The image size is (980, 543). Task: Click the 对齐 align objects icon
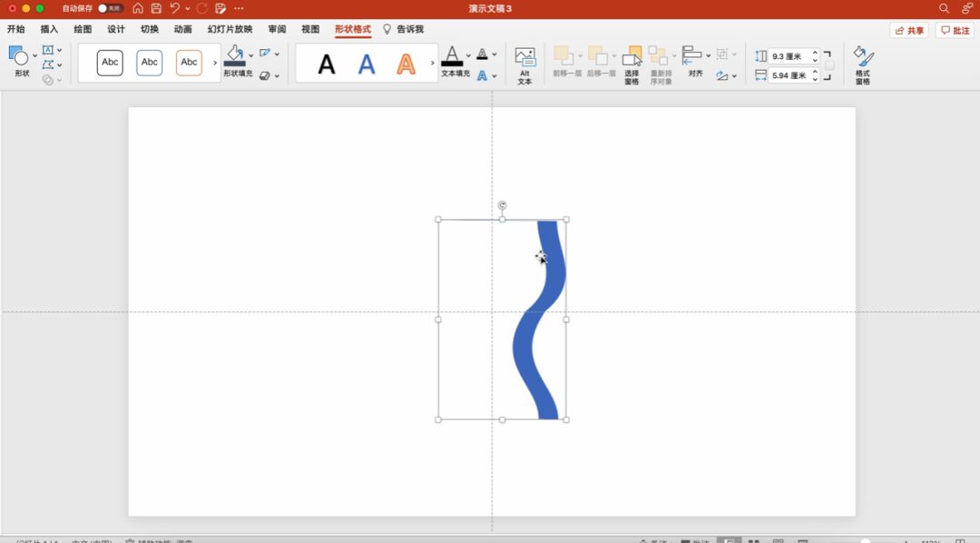point(691,55)
